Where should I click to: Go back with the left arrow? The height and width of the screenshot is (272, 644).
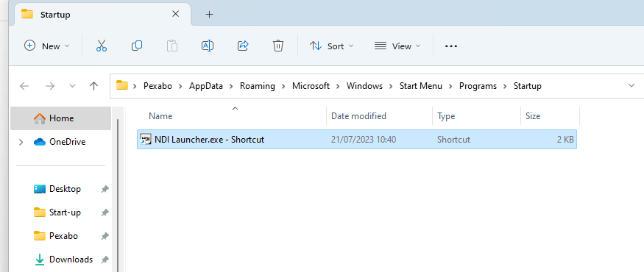point(24,86)
